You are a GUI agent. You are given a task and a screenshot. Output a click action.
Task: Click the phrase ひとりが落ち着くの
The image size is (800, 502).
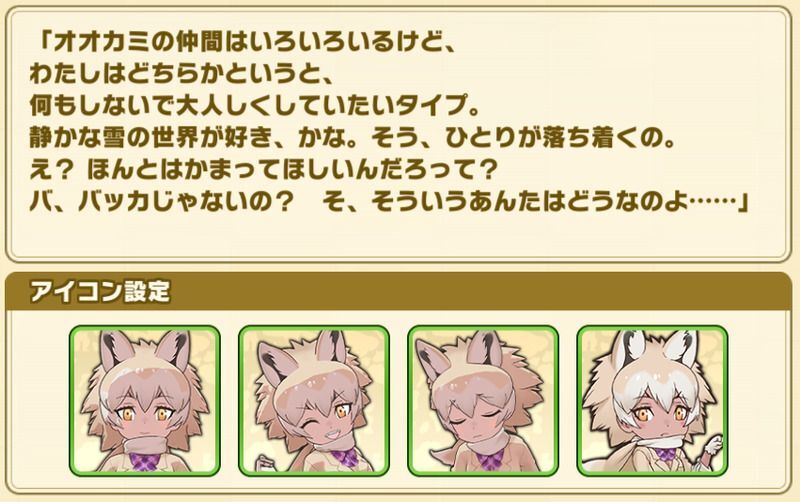pos(561,138)
